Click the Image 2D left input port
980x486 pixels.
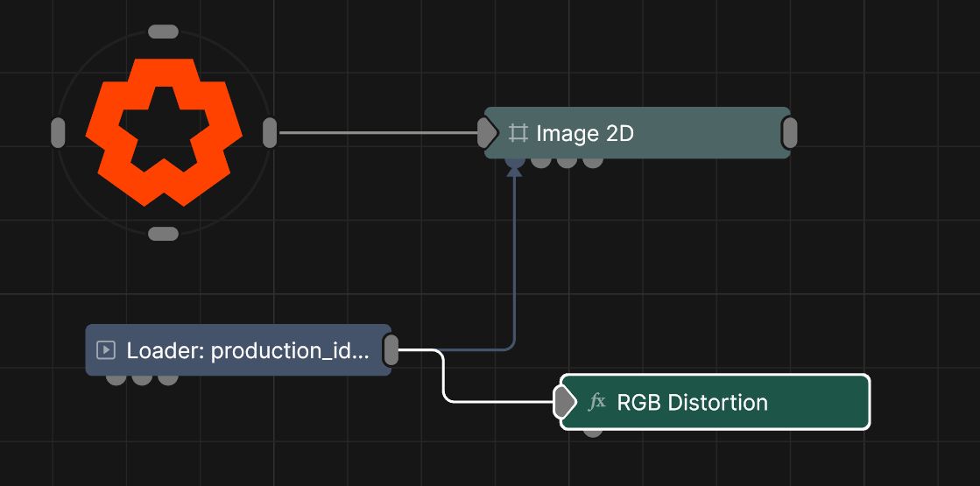coord(487,133)
